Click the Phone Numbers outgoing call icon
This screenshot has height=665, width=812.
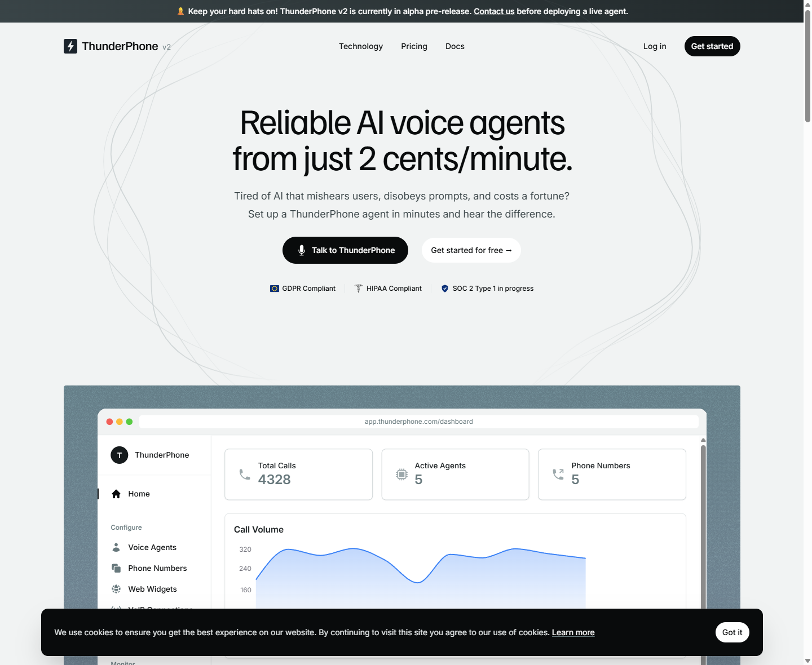558,475
